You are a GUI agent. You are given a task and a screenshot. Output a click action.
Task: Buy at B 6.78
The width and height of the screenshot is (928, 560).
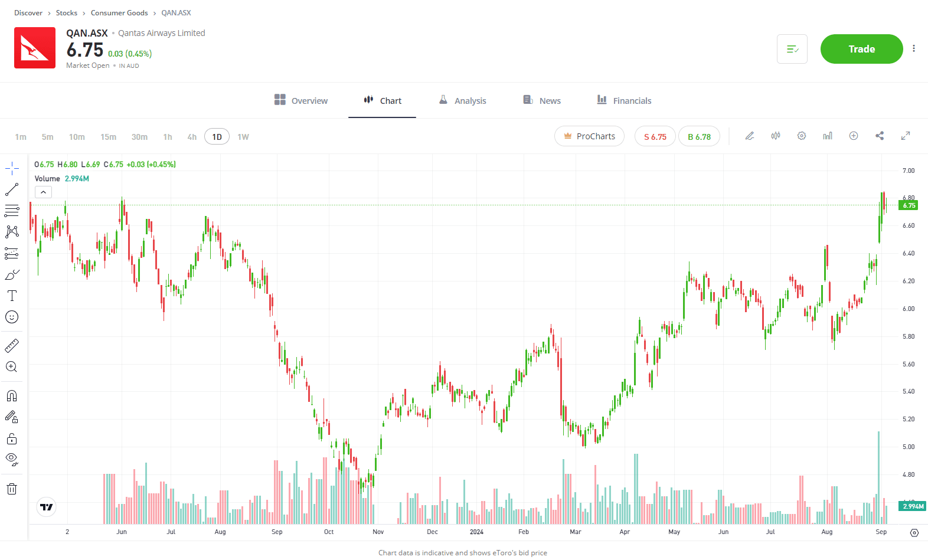pyautogui.click(x=700, y=136)
